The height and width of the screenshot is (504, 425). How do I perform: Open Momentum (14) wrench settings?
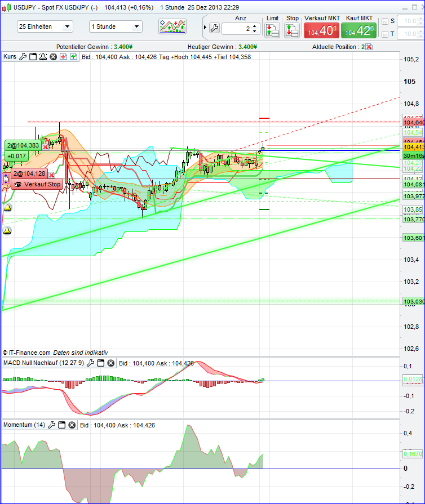pyautogui.click(x=52, y=425)
